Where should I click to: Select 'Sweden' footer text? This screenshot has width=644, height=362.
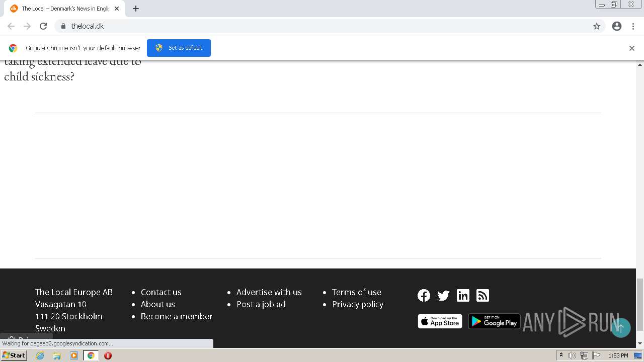pos(50,328)
